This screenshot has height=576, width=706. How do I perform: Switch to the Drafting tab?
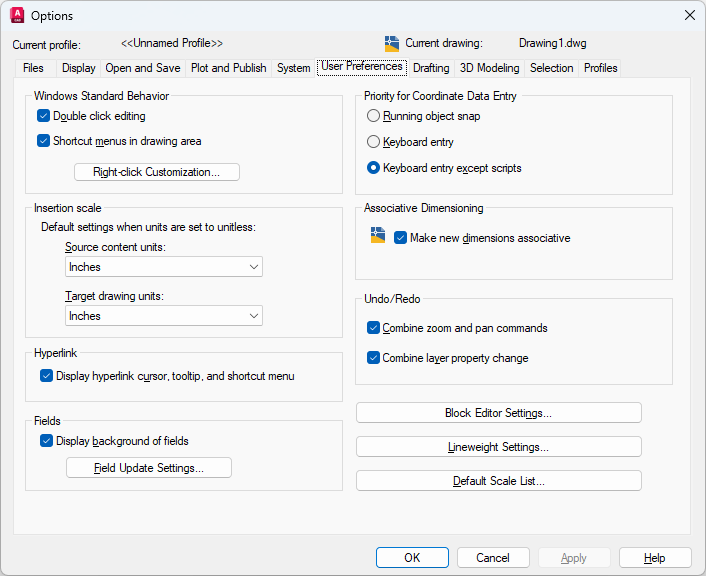431,68
